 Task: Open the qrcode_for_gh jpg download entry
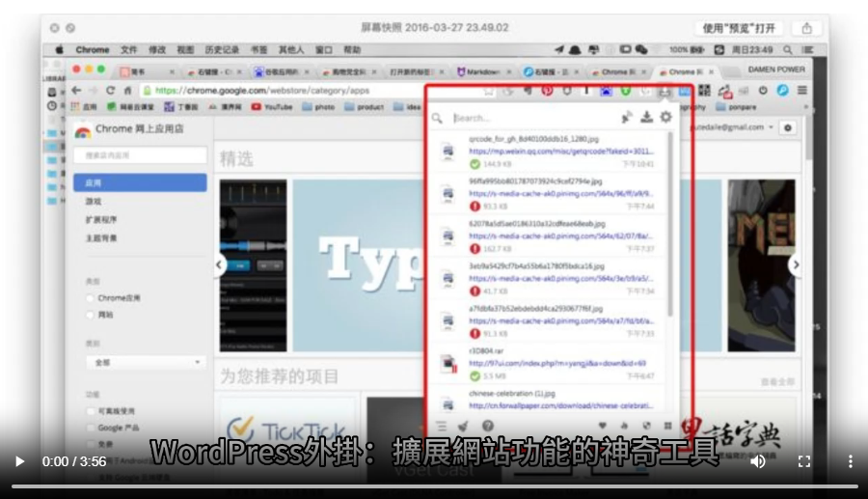tap(548, 152)
